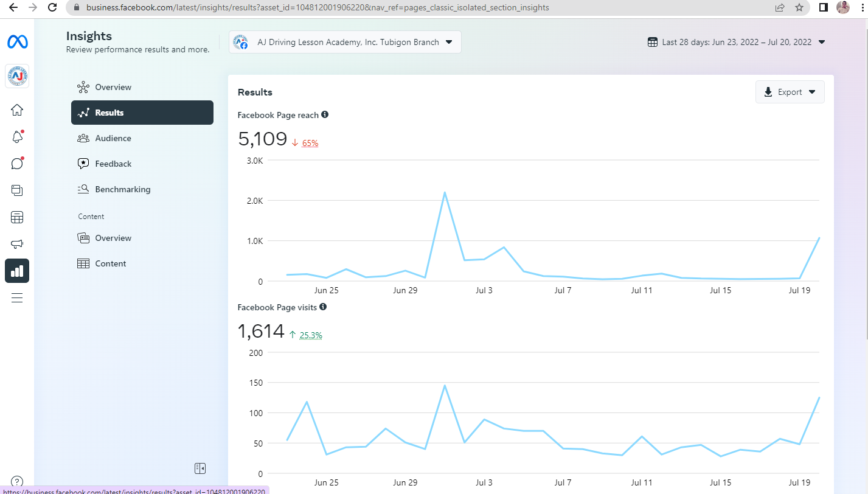Open Content Overview section
This screenshot has height=494, width=868.
(142, 238)
